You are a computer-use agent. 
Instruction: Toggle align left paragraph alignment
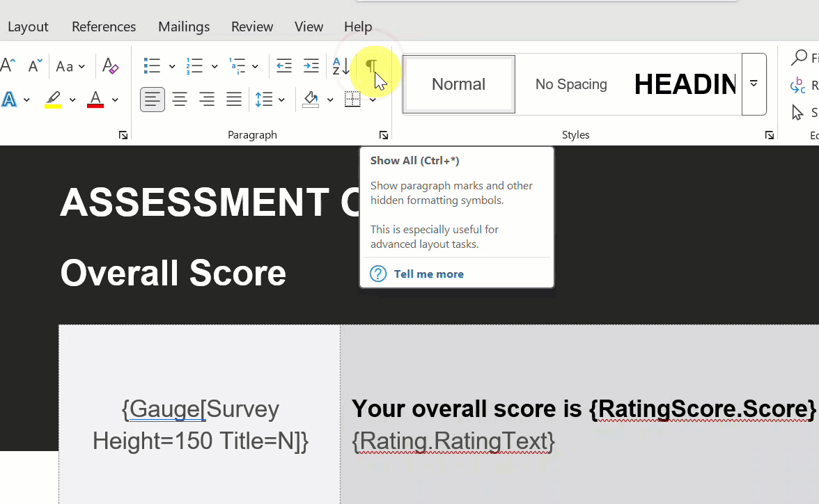click(153, 100)
